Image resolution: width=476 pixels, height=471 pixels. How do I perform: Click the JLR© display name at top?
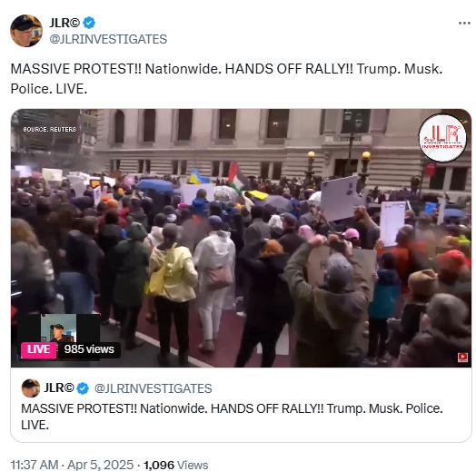click(64, 23)
